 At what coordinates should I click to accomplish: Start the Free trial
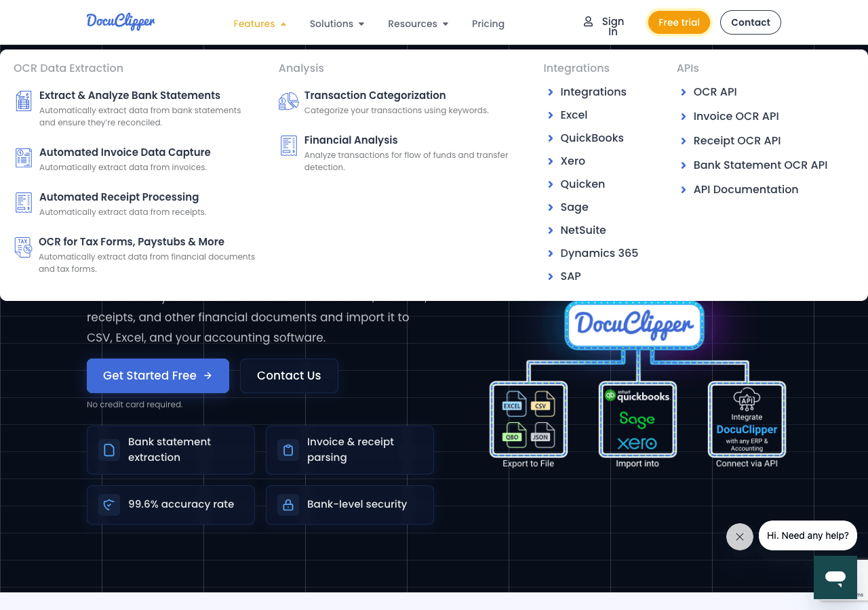pyautogui.click(x=679, y=22)
